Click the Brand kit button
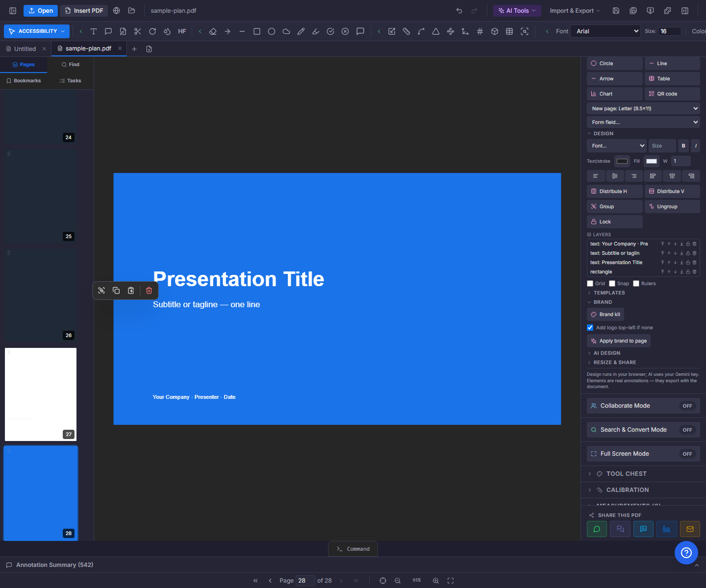 tap(605, 315)
